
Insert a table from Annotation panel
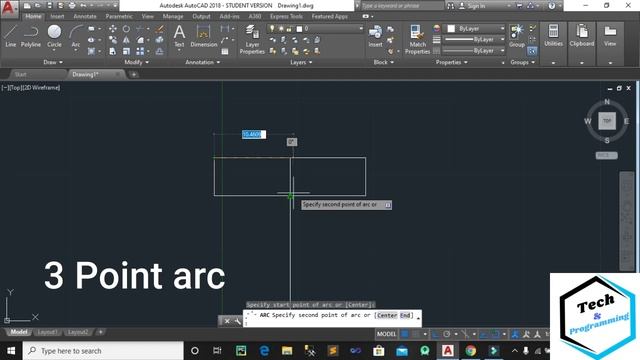point(224,51)
